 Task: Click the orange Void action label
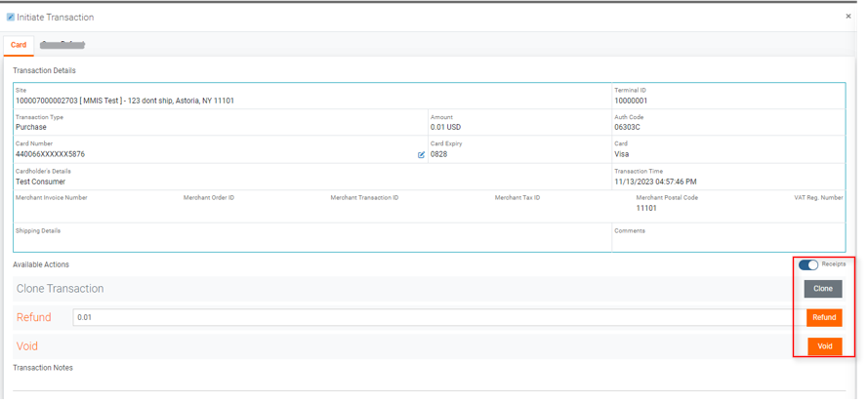tap(27, 346)
